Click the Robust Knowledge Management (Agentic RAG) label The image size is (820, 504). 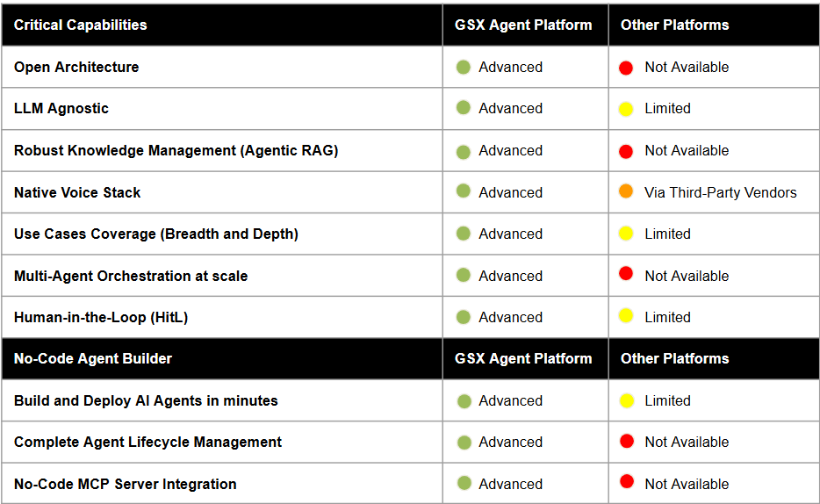click(176, 150)
